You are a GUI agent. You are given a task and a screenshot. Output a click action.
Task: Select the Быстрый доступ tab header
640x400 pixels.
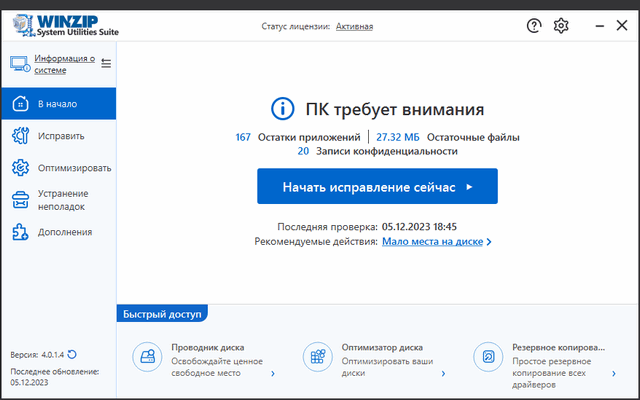(162, 314)
